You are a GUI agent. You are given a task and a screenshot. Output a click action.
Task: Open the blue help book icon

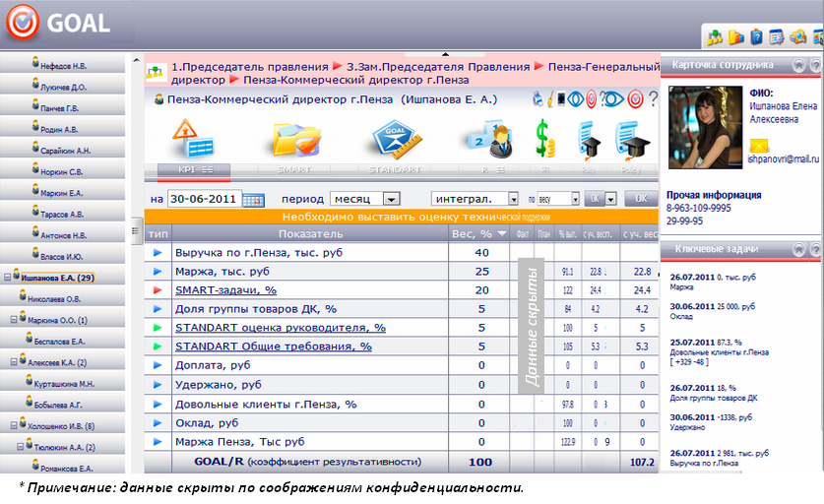pyautogui.click(x=757, y=36)
